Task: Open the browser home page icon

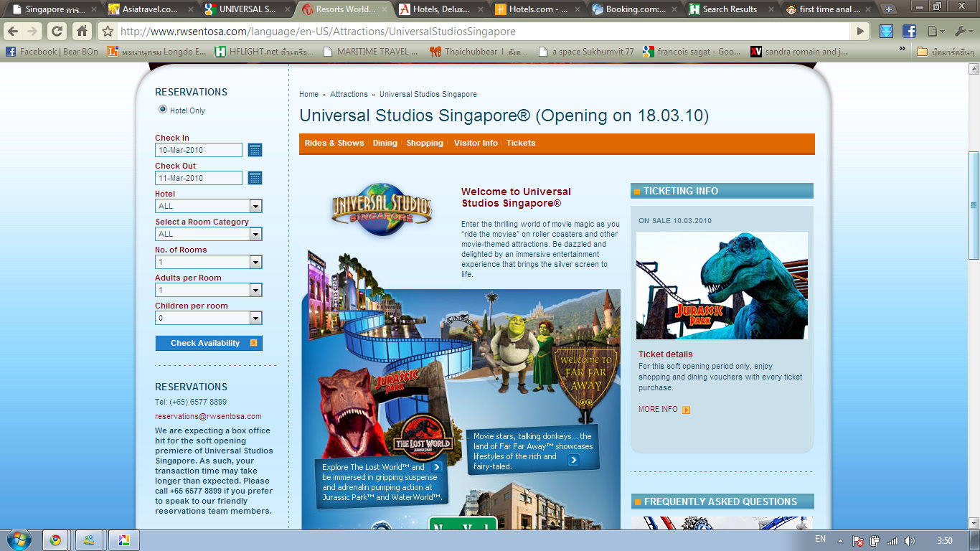Action: 83,32
